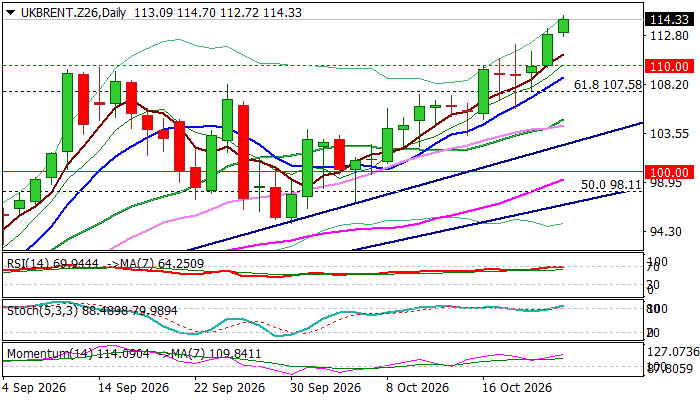Image resolution: width=700 pixels, height=400 pixels.
Task: Open the chart menu triangle beside UKBRENT.Z26
Action: point(11,13)
